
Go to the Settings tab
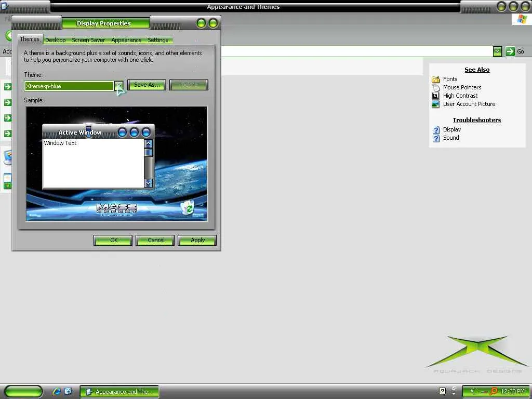pos(158,40)
